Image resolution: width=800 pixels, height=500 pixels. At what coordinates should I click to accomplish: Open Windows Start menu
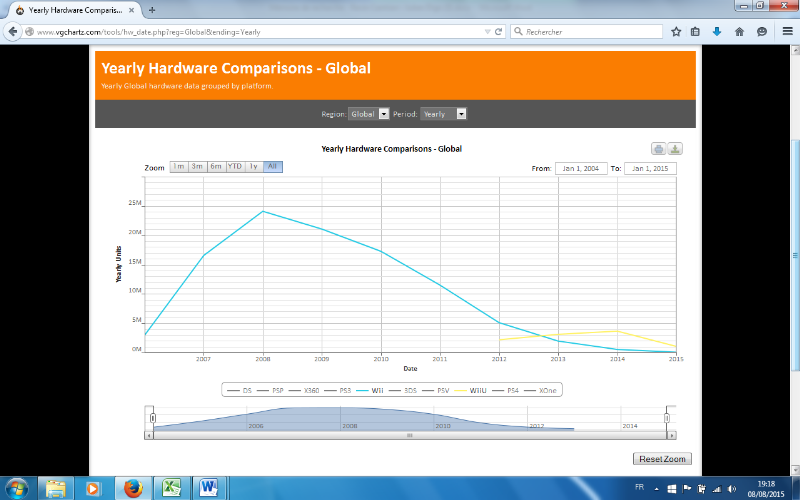click(16, 489)
